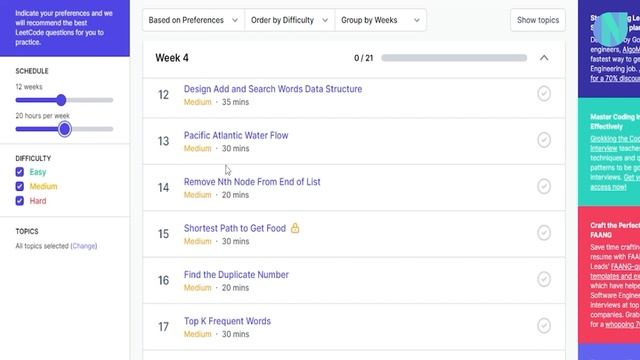Click Change link for selected topics
The height and width of the screenshot is (360, 640).
coord(84,246)
